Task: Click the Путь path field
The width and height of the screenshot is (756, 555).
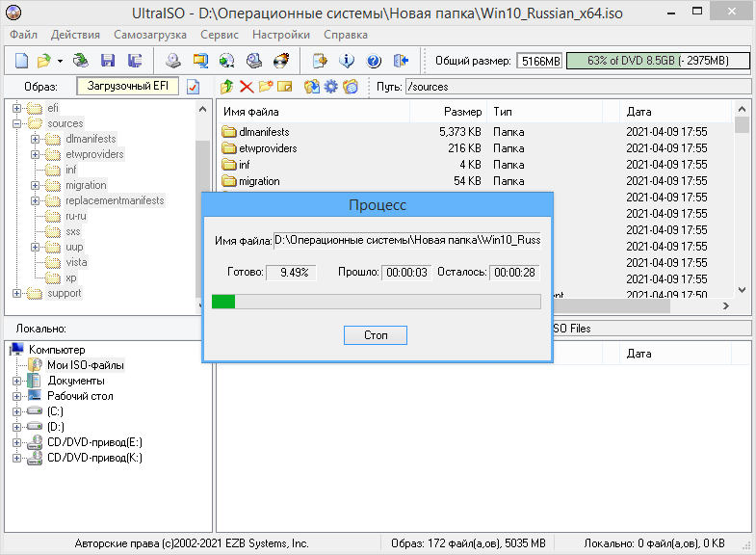Action: tap(578, 87)
